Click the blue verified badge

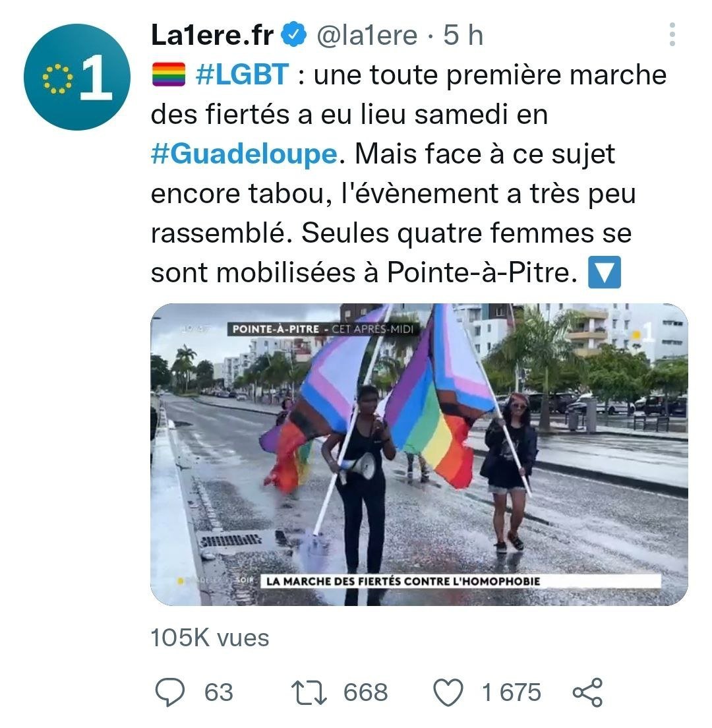[x=294, y=35]
